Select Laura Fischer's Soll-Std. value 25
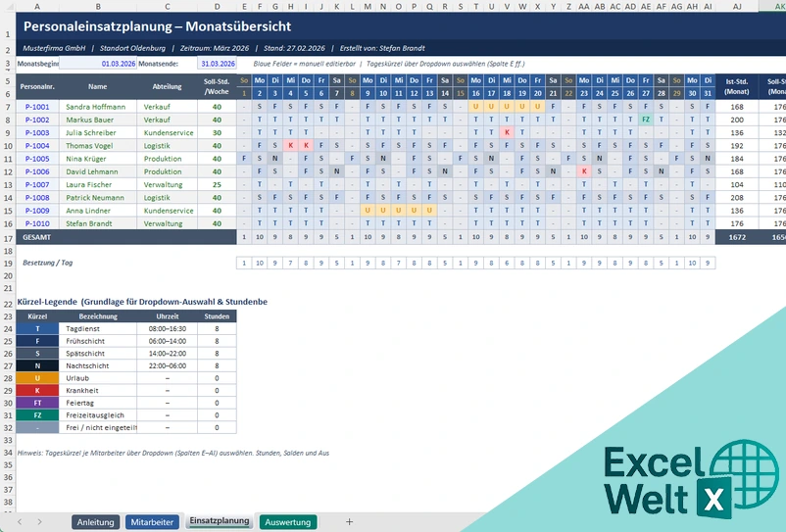This screenshot has width=786, height=532. (217, 185)
